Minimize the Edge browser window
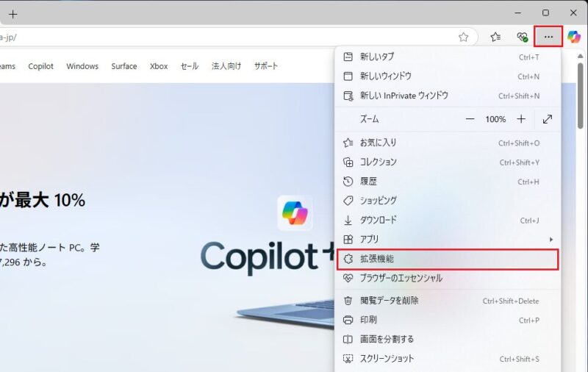The image size is (588, 372). coord(518,12)
